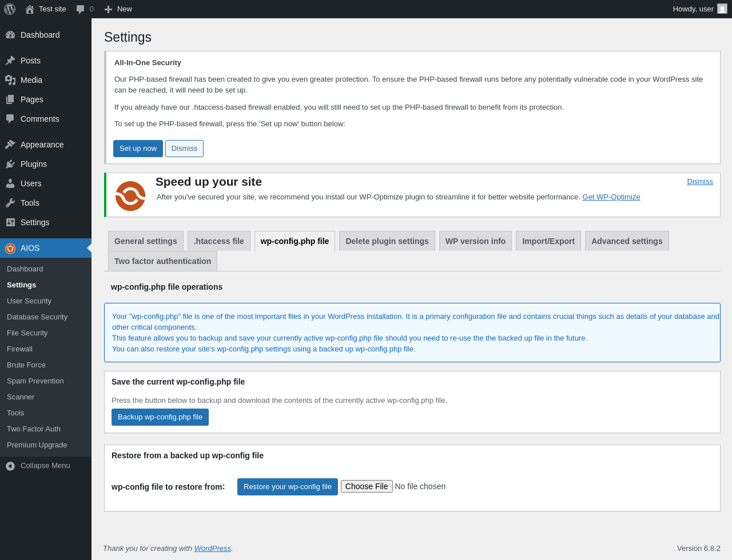
Task: Open the Brute Force submenu
Action: point(46,365)
